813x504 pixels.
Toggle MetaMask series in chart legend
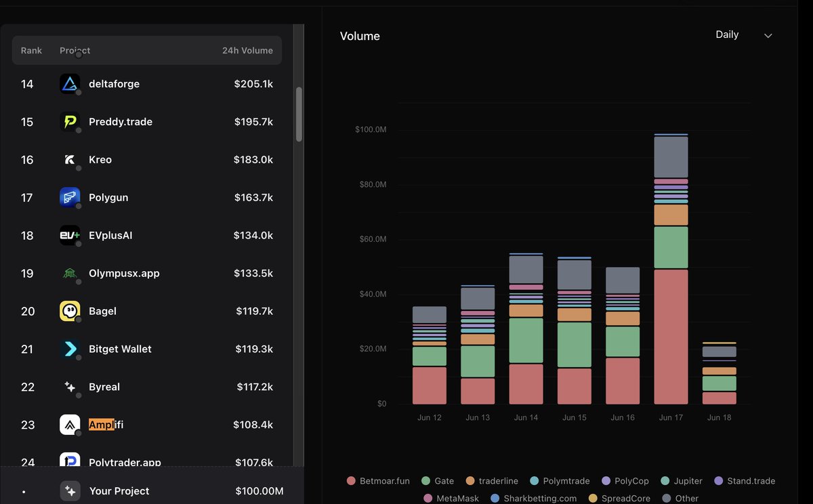click(451, 499)
